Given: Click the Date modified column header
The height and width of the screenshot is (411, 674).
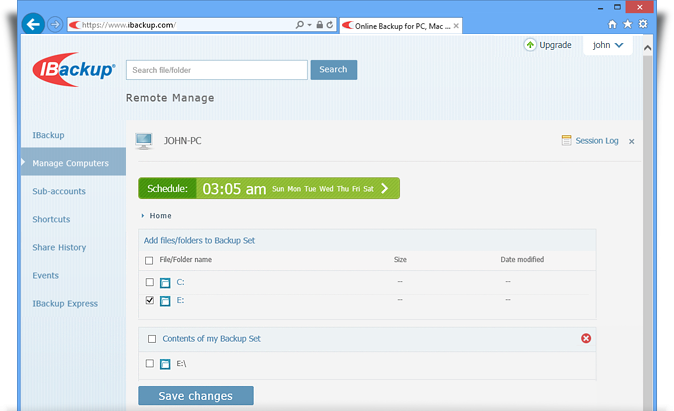Looking at the screenshot, I should [522, 259].
